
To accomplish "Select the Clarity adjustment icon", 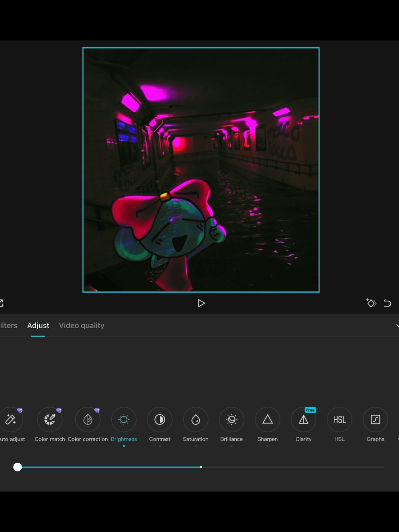I will click(304, 420).
